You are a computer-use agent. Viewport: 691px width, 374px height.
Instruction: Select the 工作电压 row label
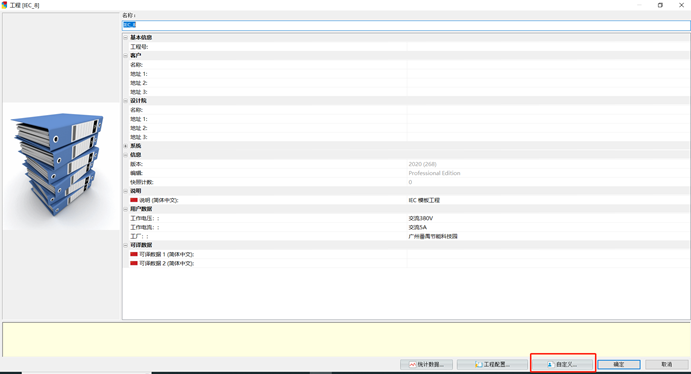click(145, 218)
